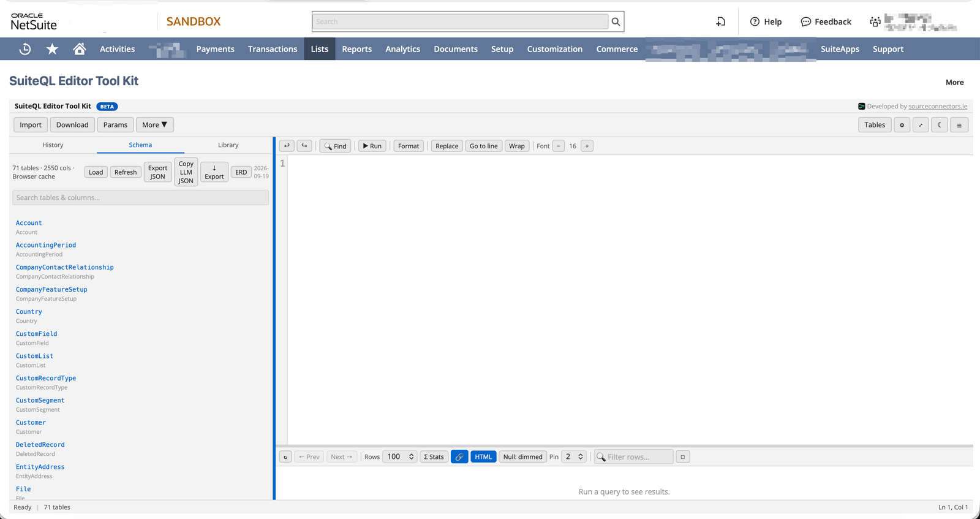
Task: Open Find in the editor toolbar
Action: (x=335, y=146)
